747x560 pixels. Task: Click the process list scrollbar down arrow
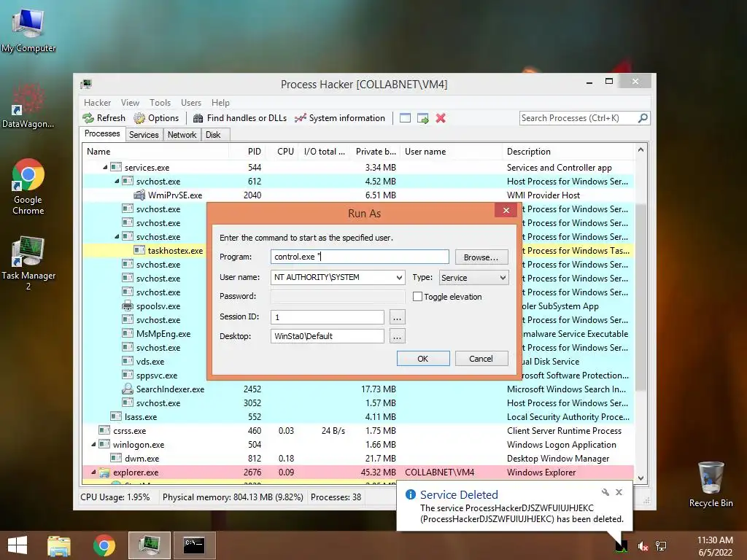[640, 478]
